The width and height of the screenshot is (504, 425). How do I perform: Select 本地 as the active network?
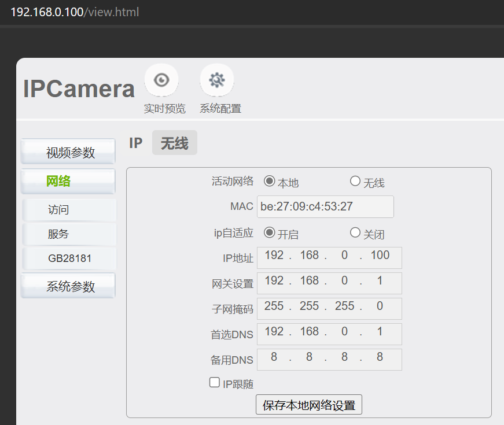click(269, 181)
